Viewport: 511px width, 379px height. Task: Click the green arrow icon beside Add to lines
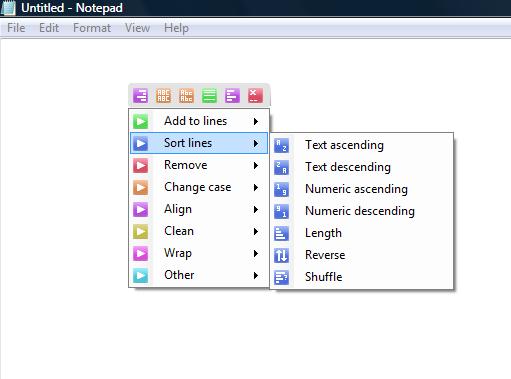pos(140,121)
